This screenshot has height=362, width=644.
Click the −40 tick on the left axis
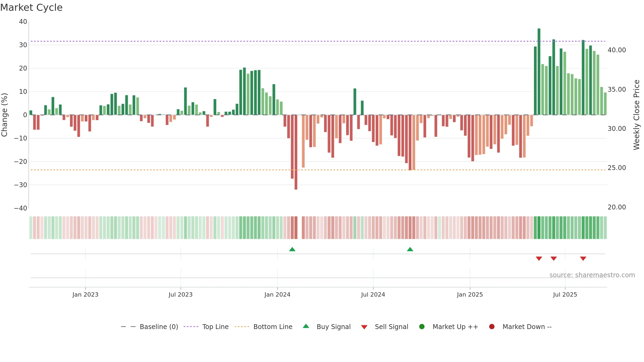(x=20, y=208)
